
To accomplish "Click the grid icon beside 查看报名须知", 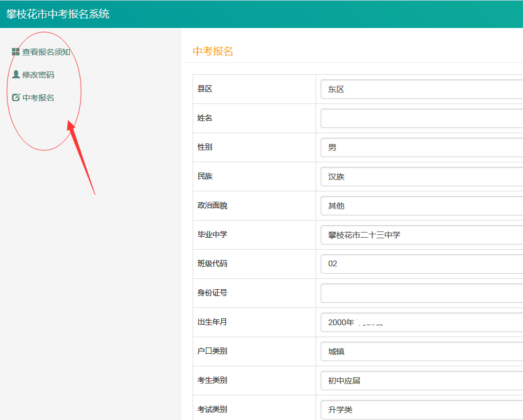I will tap(15, 52).
